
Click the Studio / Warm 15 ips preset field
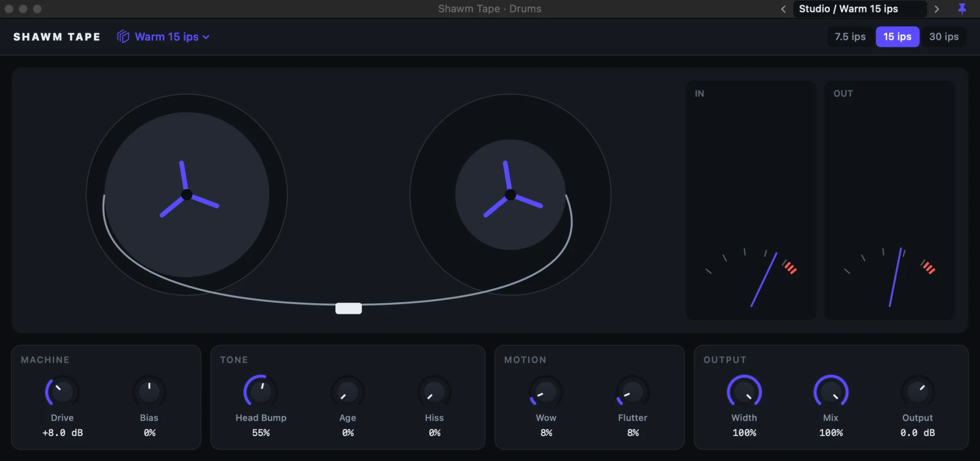coord(860,9)
